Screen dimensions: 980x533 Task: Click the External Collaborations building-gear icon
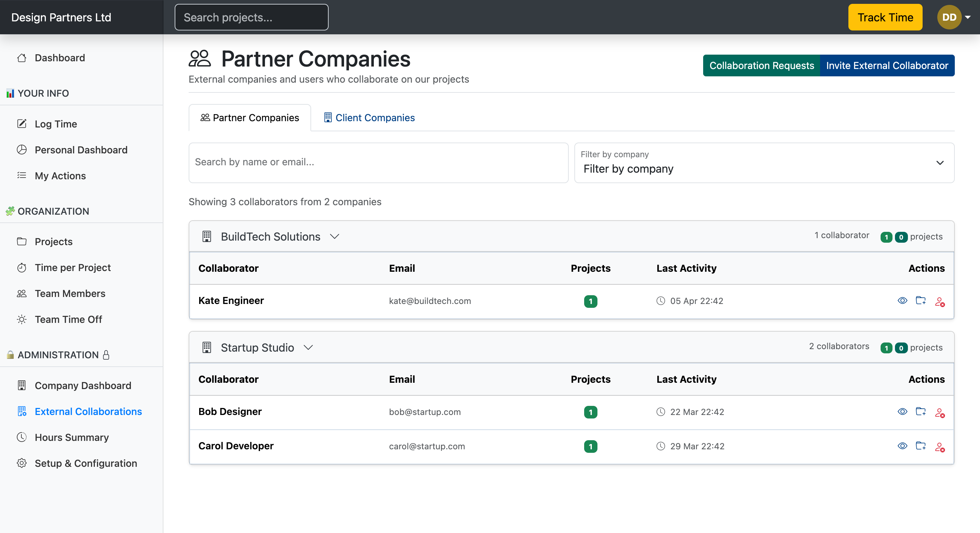(22, 411)
